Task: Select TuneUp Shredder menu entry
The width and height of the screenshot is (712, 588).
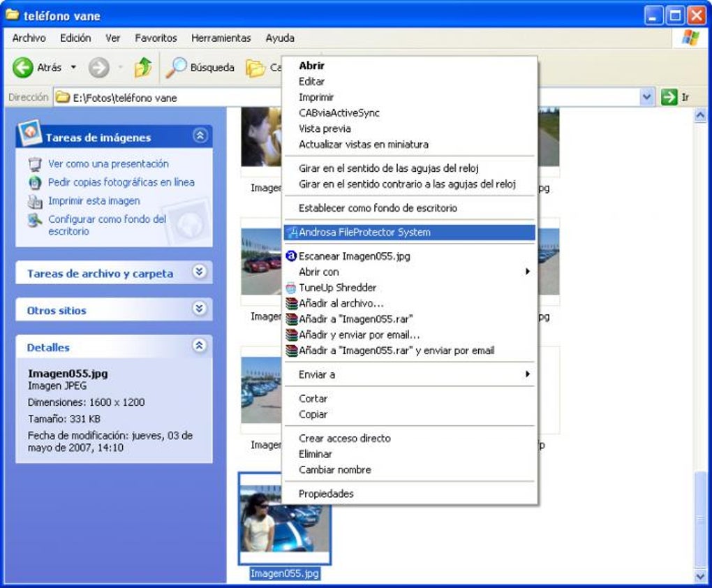Action: (x=409, y=288)
